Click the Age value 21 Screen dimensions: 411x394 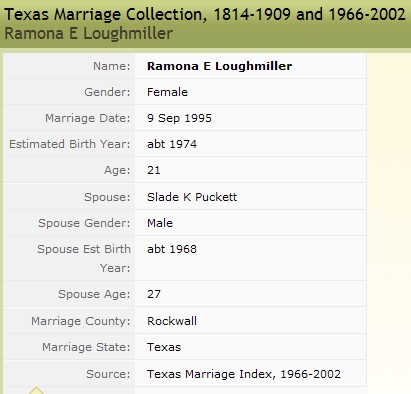click(x=154, y=170)
